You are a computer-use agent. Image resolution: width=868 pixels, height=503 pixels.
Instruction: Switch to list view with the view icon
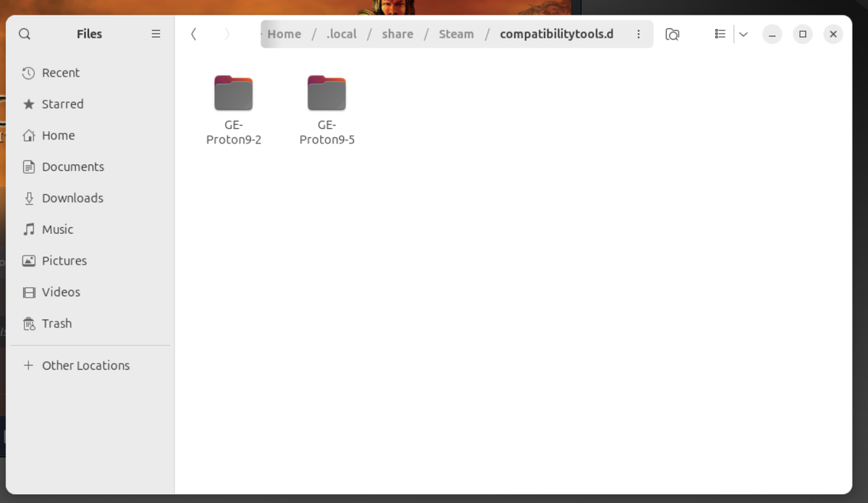[720, 34]
